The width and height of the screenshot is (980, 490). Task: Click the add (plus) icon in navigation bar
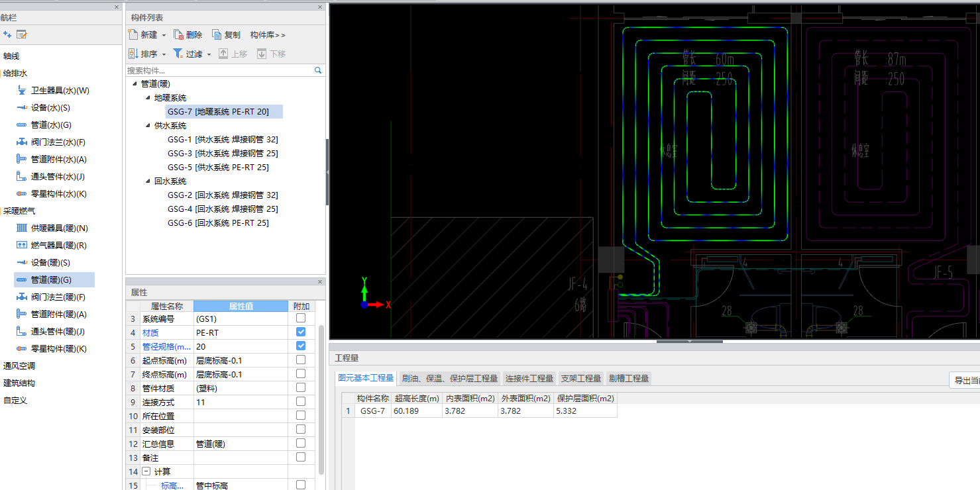click(7, 34)
